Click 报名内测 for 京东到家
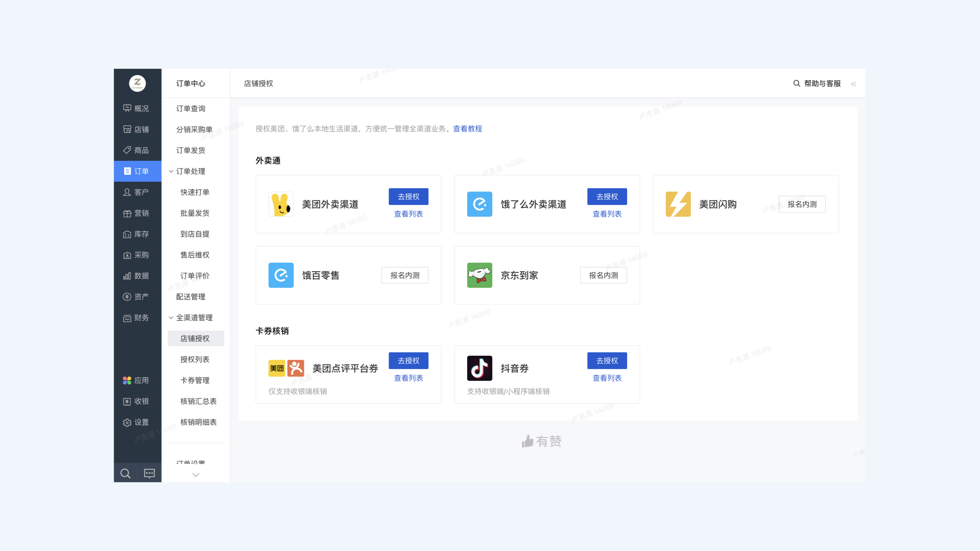Viewport: 980px width, 551px height. pos(603,275)
